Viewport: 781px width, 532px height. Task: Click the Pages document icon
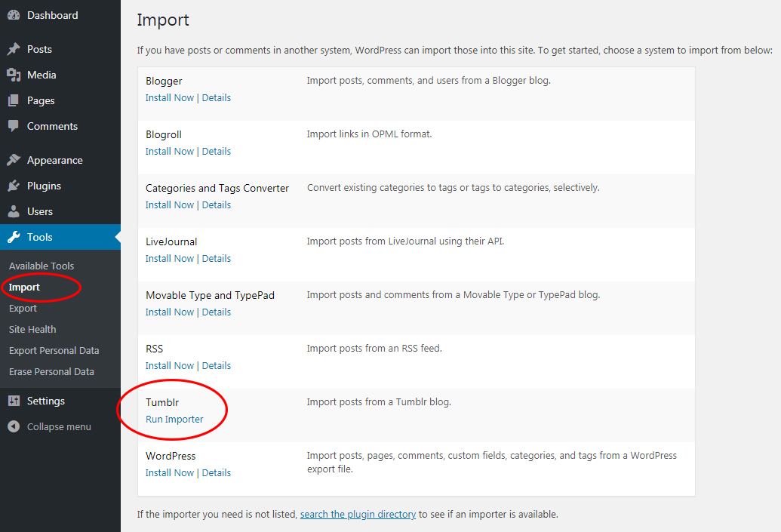(x=14, y=100)
